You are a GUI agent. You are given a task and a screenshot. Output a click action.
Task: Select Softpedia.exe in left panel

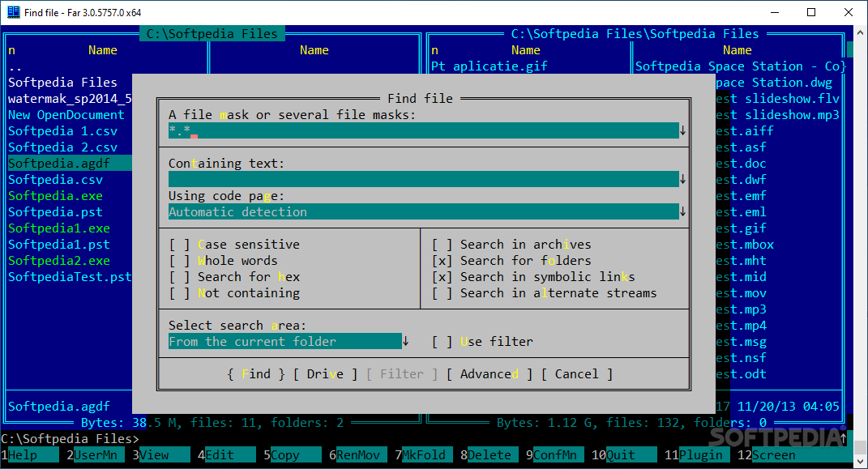55,196
